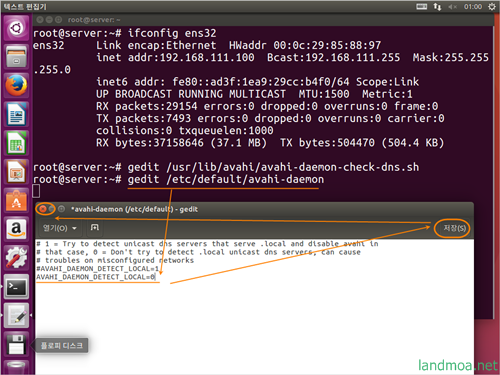Click comment line starting '# 1 = Try to detect'
Viewport: 500px width, 375px height.
tap(207, 244)
